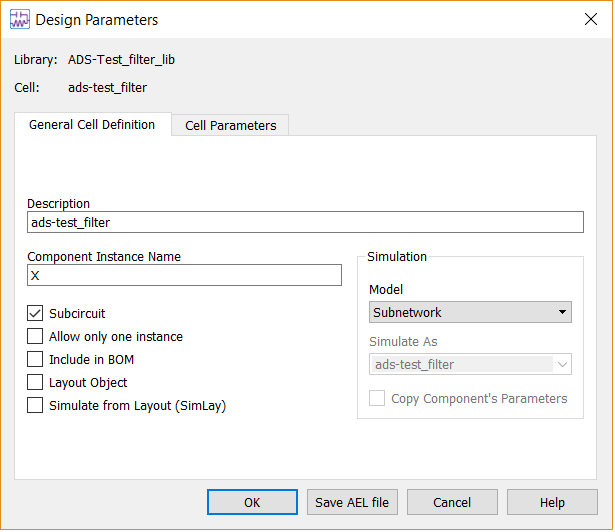Cancel the Design Parameters dialog
Image resolution: width=615 pixels, height=532 pixels.
tap(452, 502)
